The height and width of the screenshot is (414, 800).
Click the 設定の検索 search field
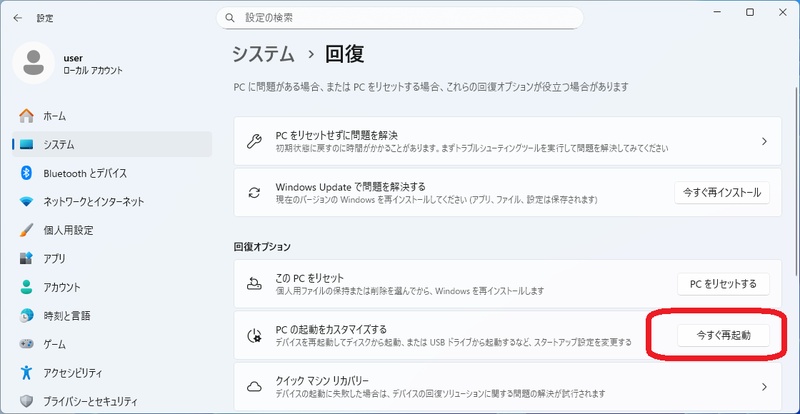tap(399, 18)
